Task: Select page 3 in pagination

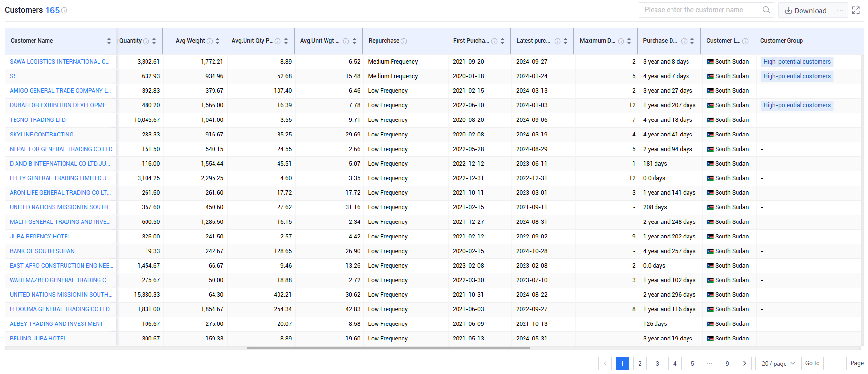Action: (x=657, y=363)
